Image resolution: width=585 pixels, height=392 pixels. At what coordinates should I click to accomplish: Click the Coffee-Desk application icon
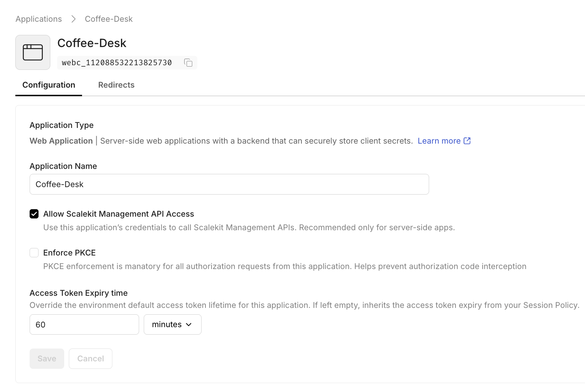coord(32,52)
